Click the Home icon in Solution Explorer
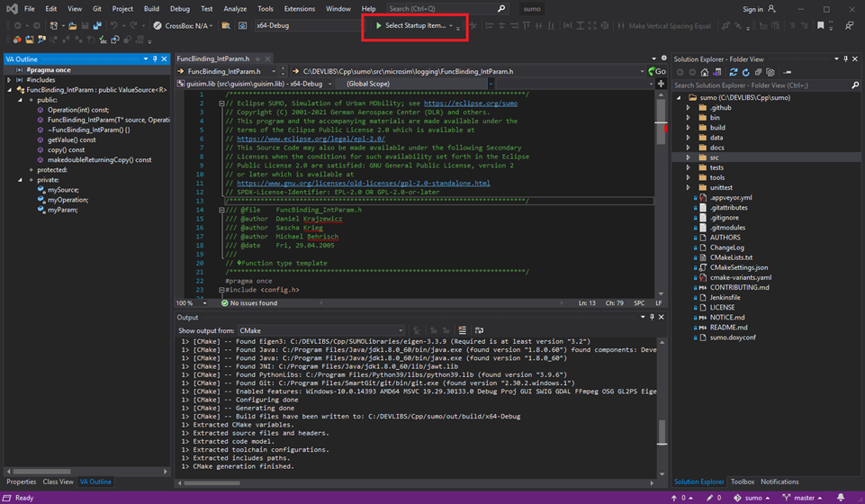The image size is (865, 504). pyautogui.click(x=705, y=72)
